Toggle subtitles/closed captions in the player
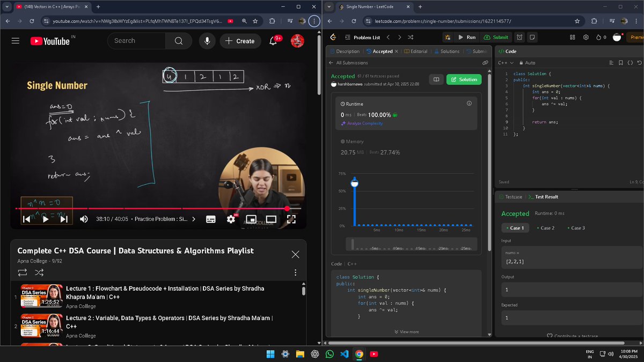The width and height of the screenshot is (644, 362). [211, 219]
